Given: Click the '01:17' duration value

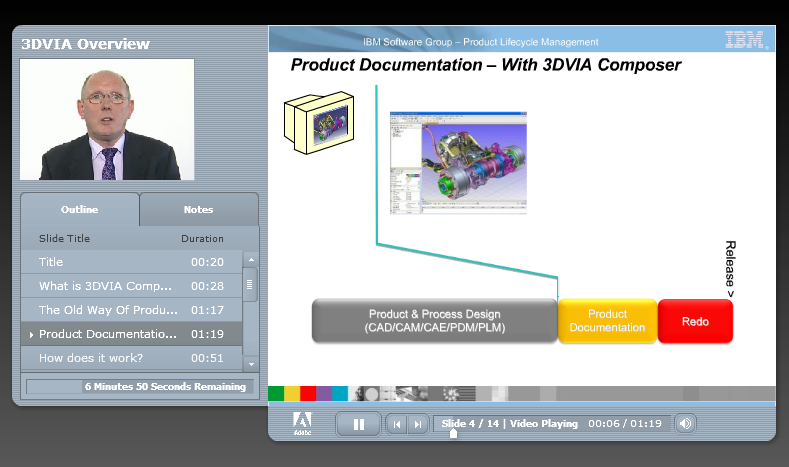Looking at the screenshot, I should point(207,310).
